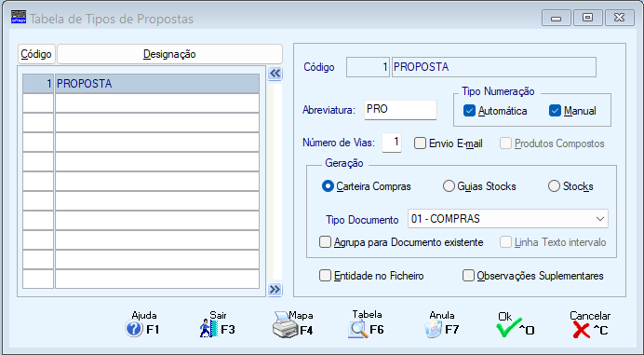This screenshot has height=355, width=644.
Task: Toggle the Linha Texto intervalo checkbox
Action: 505,242
